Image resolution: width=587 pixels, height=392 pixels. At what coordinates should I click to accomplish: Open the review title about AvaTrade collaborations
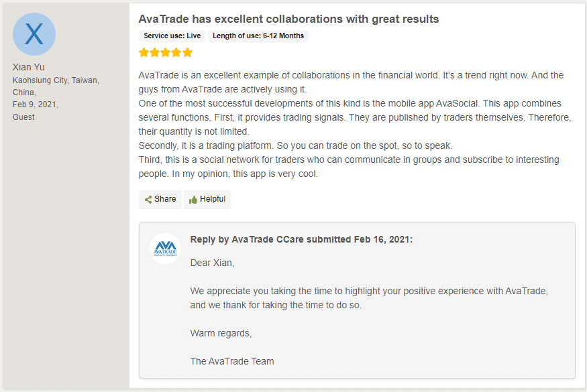[288, 19]
